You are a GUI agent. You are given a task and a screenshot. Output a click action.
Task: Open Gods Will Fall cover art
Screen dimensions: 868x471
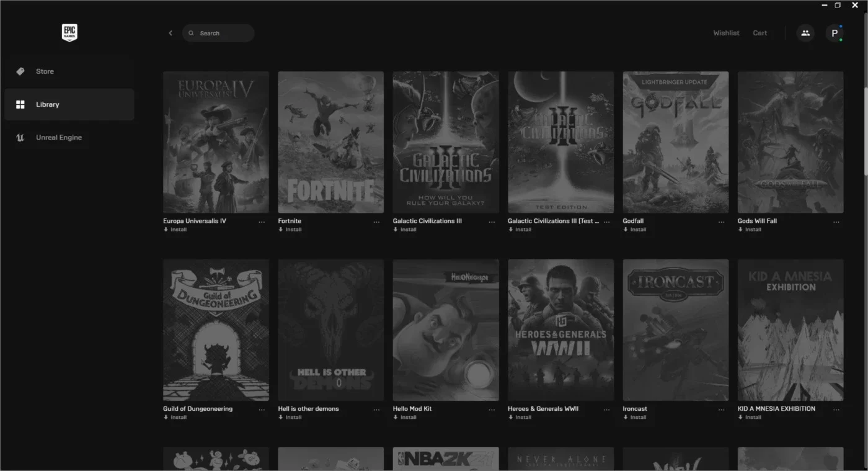tap(790, 142)
